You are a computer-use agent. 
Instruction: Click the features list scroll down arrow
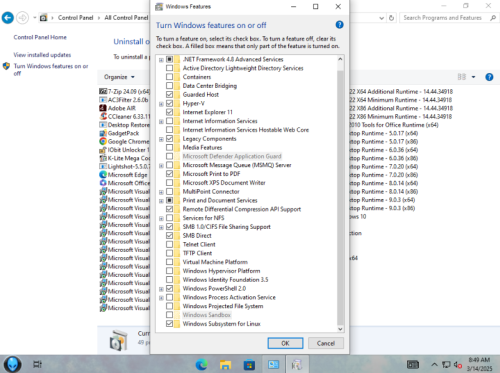(340, 329)
